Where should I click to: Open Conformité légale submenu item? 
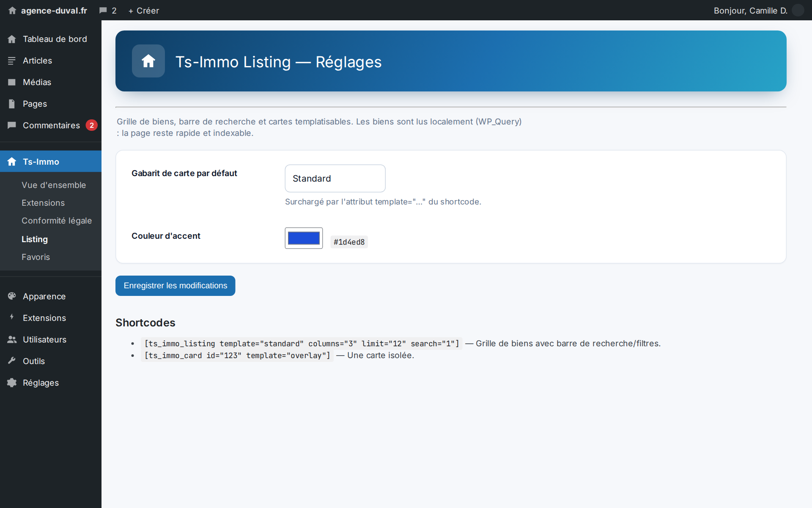(57, 221)
